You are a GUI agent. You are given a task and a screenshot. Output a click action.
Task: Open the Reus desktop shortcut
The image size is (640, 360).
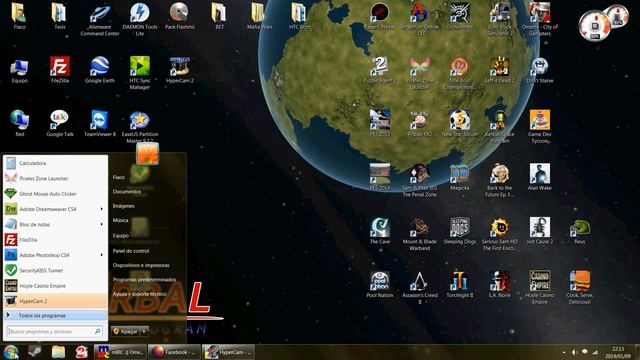point(580,231)
